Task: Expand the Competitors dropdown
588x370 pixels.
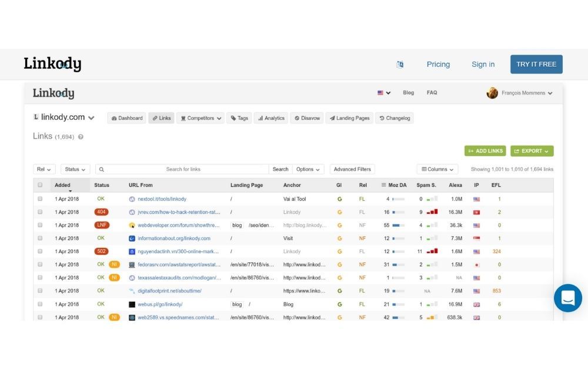Action: tap(201, 118)
